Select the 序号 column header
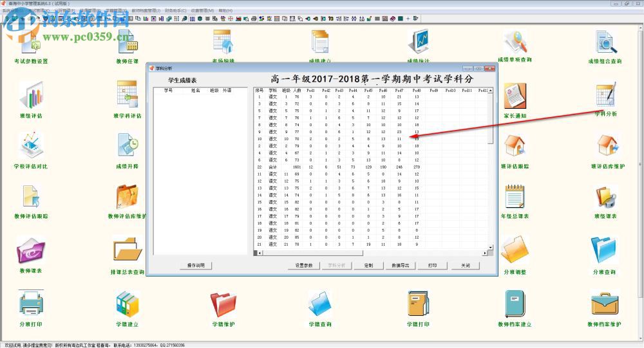Image resolution: width=644 pixels, height=348 pixels. tap(259, 90)
